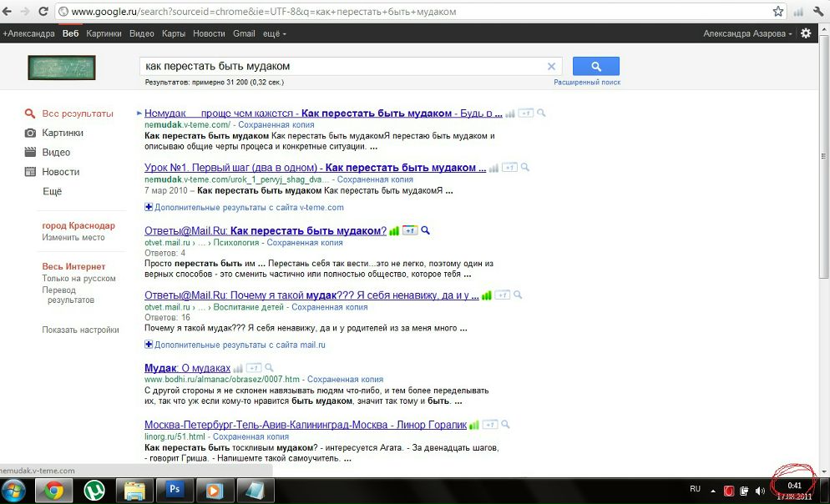
Task: Clear the search box with the X
Action: [551, 67]
